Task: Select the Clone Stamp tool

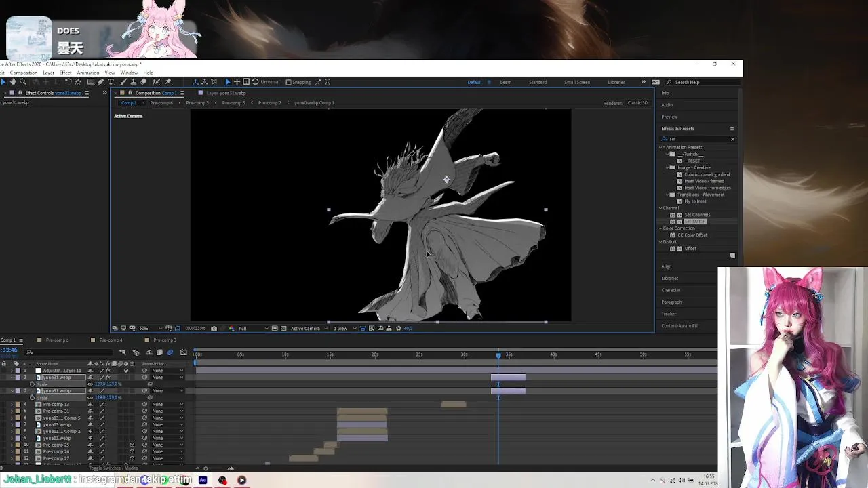Action: [x=134, y=82]
